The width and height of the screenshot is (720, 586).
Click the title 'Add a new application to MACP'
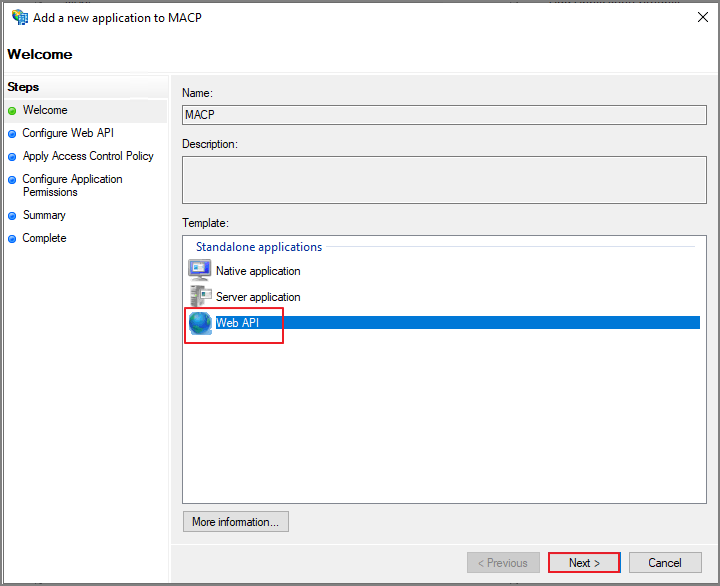tap(117, 18)
